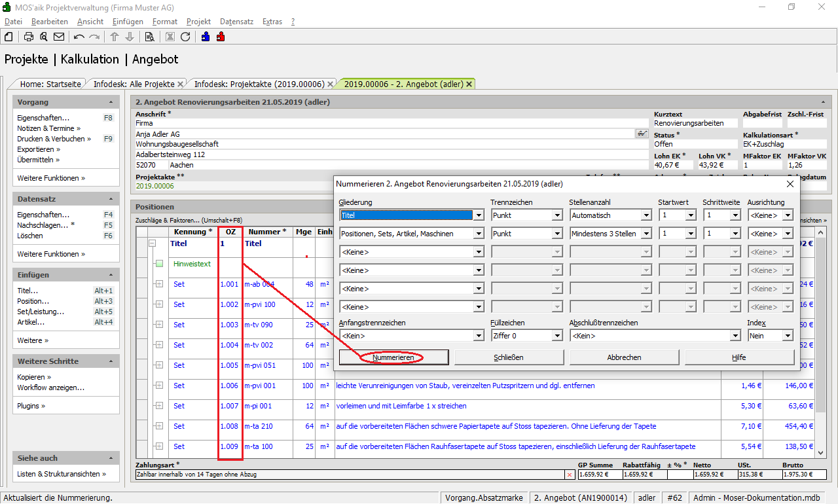Click the circular refresh toolbar icon
The height and width of the screenshot is (504, 838).
click(185, 37)
